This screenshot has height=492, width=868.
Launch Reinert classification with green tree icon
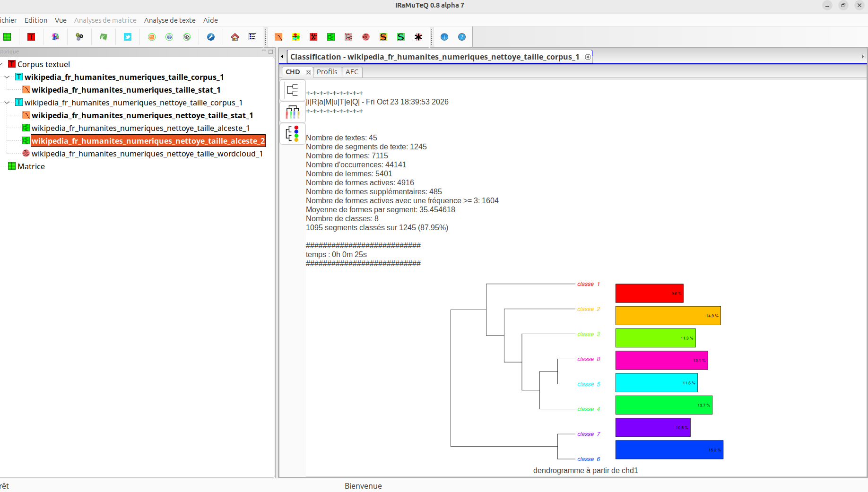point(331,37)
